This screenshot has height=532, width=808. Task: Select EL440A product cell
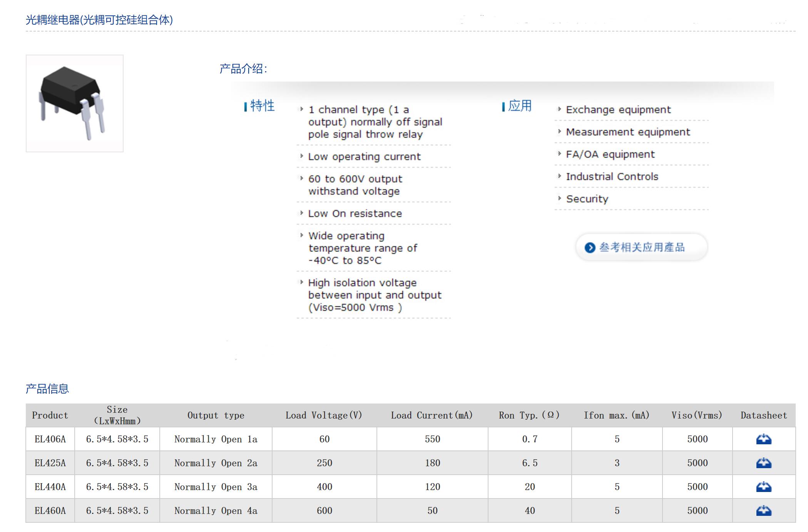coord(50,487)
